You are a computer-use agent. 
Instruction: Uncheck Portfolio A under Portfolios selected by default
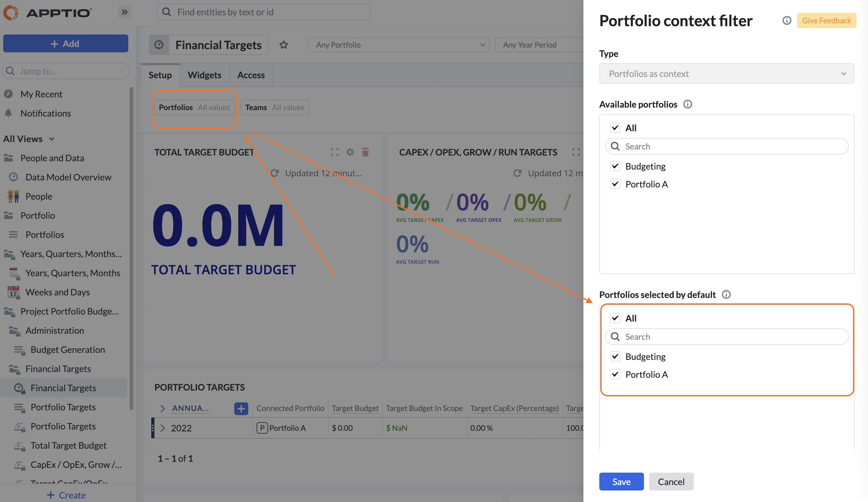click(x=615, y=374)
